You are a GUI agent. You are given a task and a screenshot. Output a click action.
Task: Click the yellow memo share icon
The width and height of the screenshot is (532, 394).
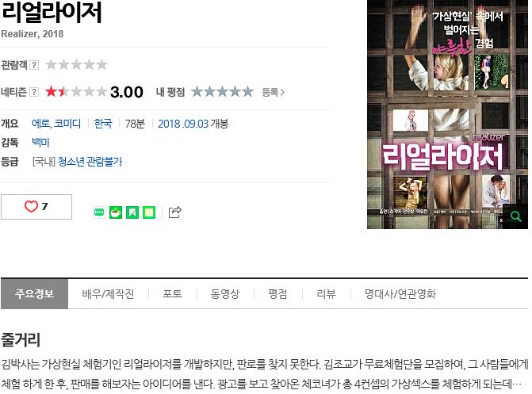point(149,212)
